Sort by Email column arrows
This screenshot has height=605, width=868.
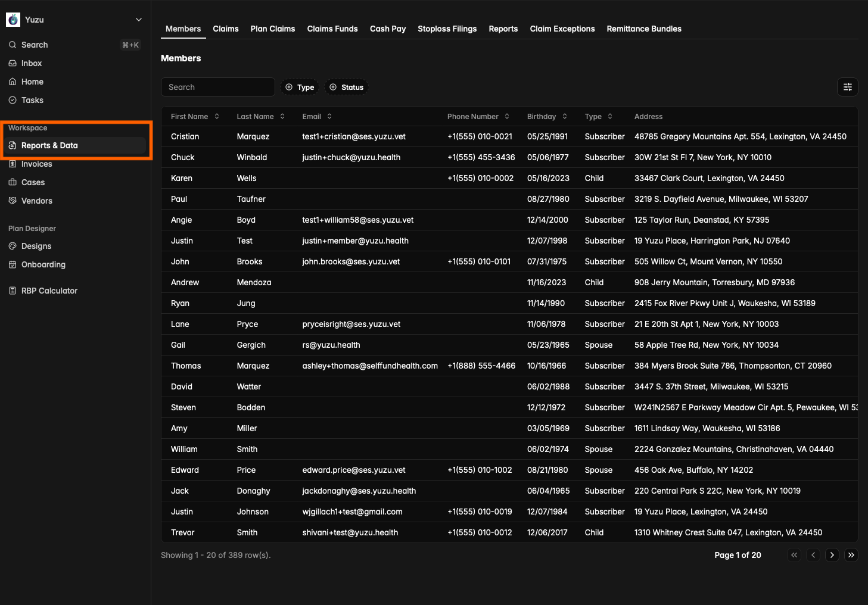tap(329, 116)
